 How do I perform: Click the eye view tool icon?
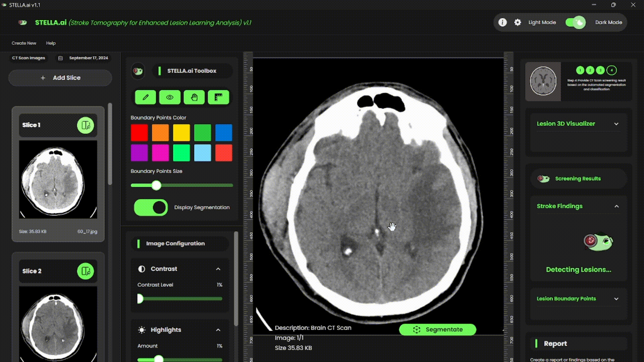(x=170, y=97)
